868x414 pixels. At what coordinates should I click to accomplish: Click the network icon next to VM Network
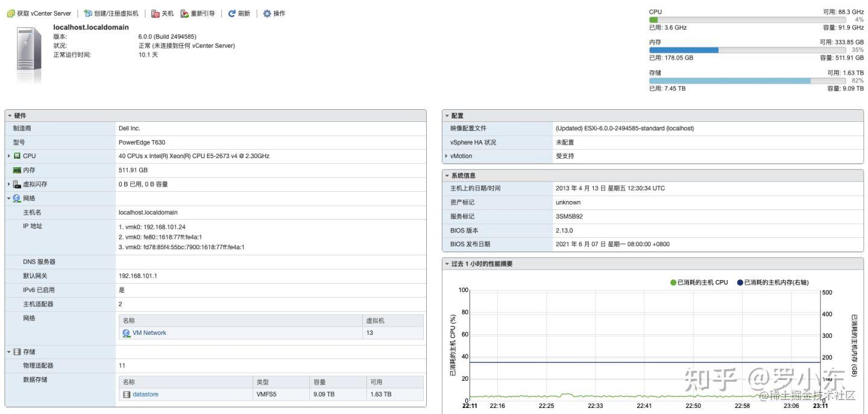pos(127,333)
